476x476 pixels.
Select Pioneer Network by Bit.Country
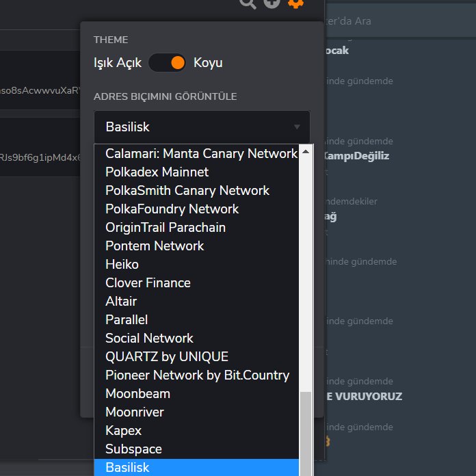(196, 375)
